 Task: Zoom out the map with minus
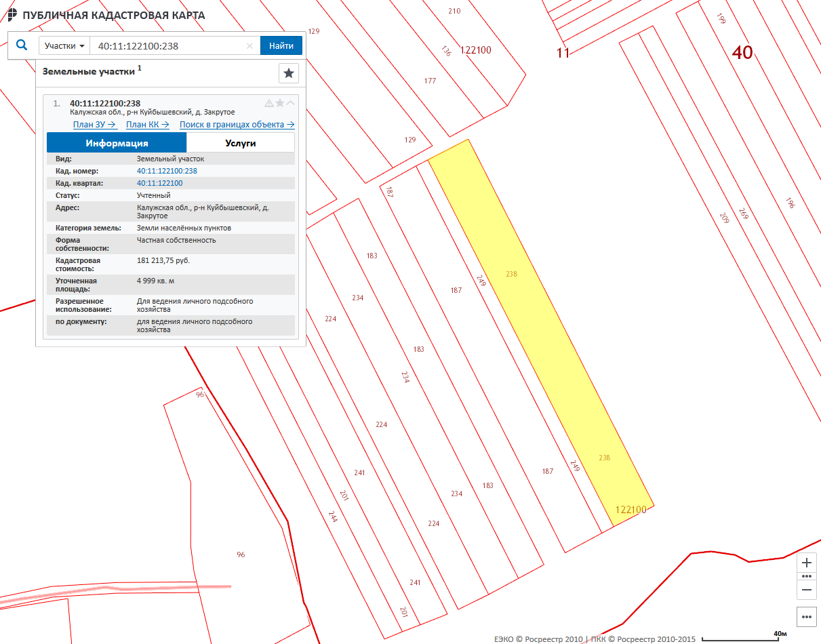807,590
